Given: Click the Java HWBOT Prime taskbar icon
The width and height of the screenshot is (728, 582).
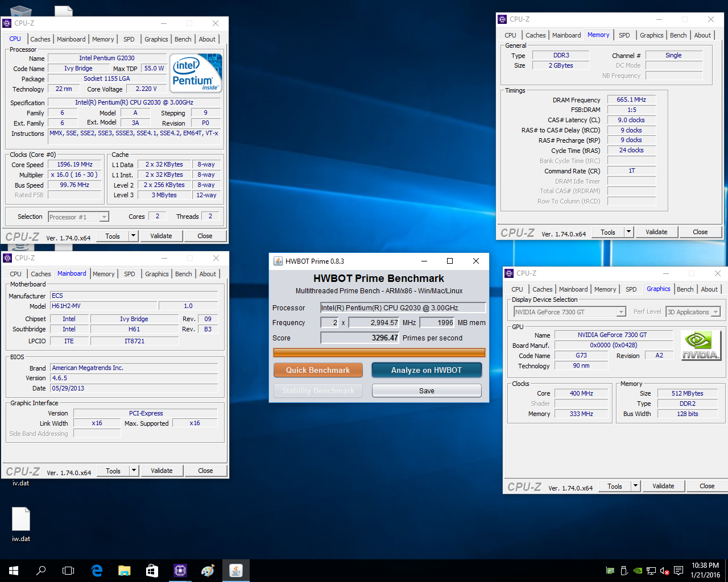Looking at the screenshot, I should pos(235,571).
